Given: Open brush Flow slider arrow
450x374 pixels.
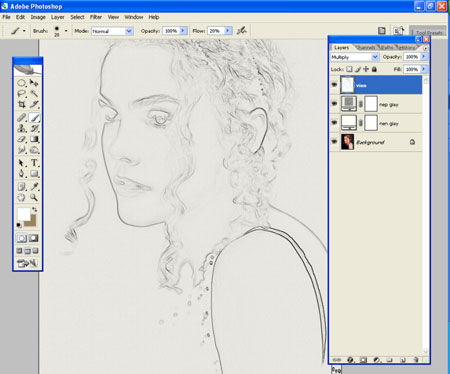Looking at the screenshot, I should coord(228,31).
